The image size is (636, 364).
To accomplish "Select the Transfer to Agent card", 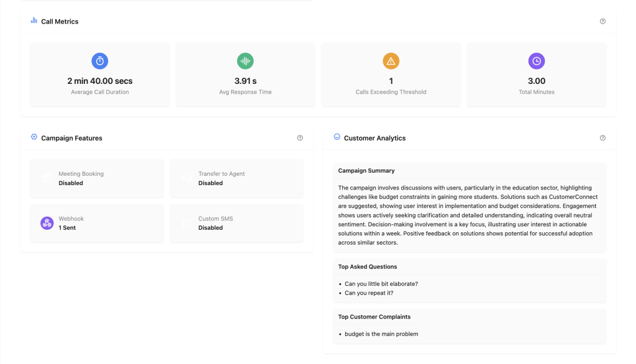I will (237, 178).
